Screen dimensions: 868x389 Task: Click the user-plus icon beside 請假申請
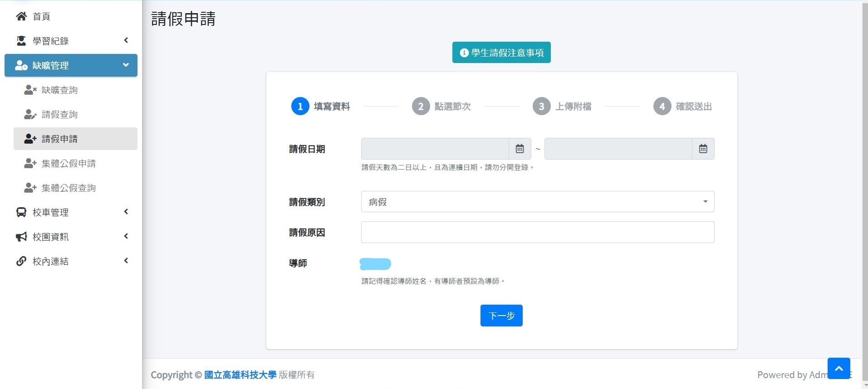30,139
